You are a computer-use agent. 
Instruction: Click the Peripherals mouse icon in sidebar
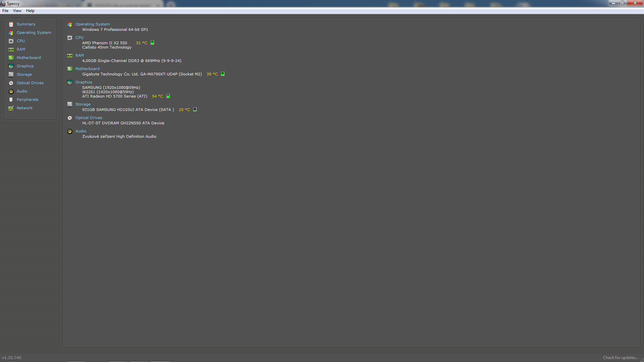pyautogui.click(x=11, y=100)
